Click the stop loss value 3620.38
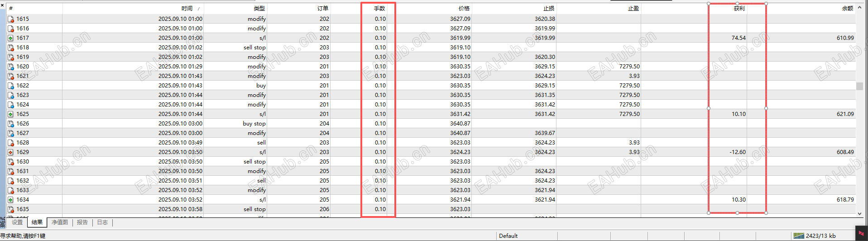Image resolution: width=868 pixels, height=241 pixels. pos(545,19)
